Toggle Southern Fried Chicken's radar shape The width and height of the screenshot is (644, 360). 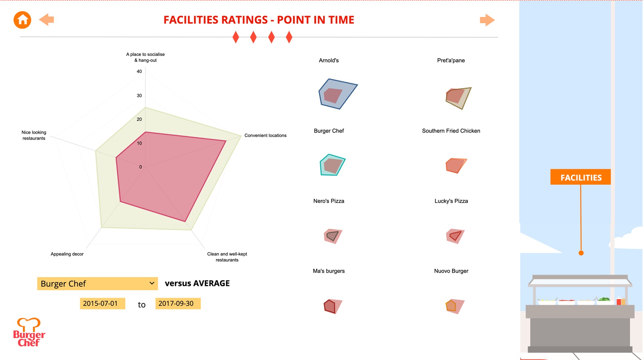tap(456, 165)
